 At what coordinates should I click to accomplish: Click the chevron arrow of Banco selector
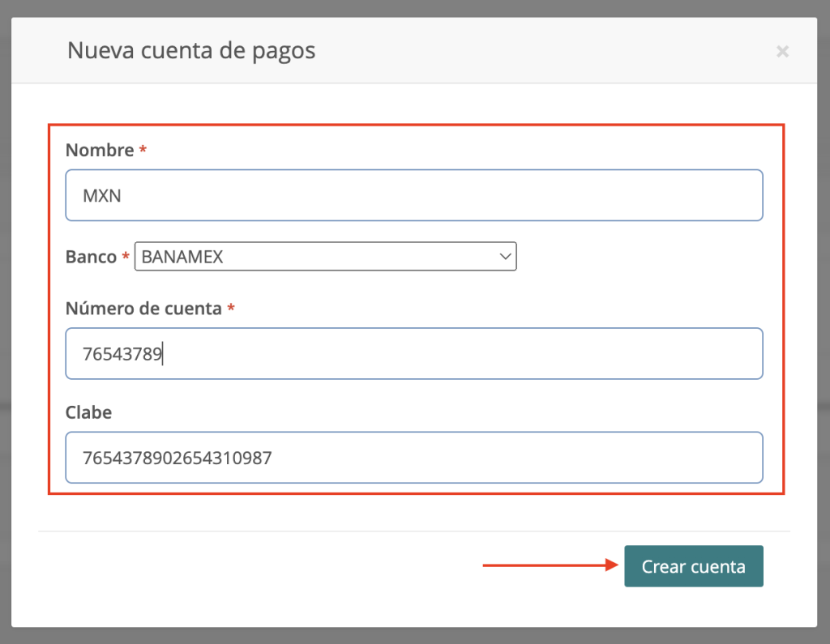[505, 258]
